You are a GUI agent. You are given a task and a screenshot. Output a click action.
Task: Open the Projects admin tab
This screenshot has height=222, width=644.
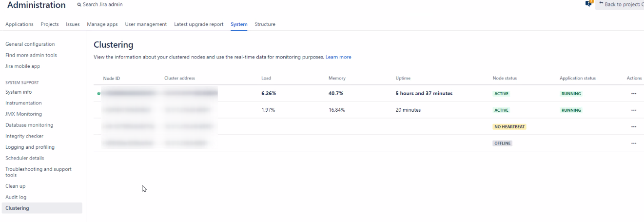[x=50, y=24]
